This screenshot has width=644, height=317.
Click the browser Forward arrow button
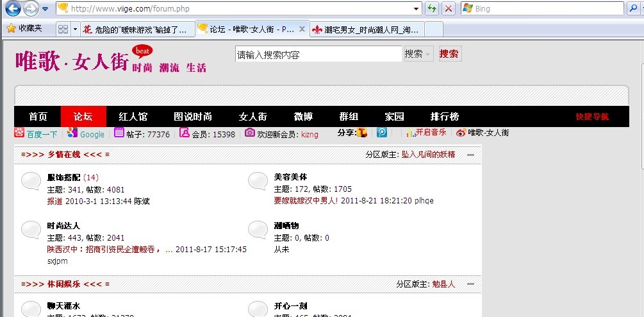click(31, 8)
